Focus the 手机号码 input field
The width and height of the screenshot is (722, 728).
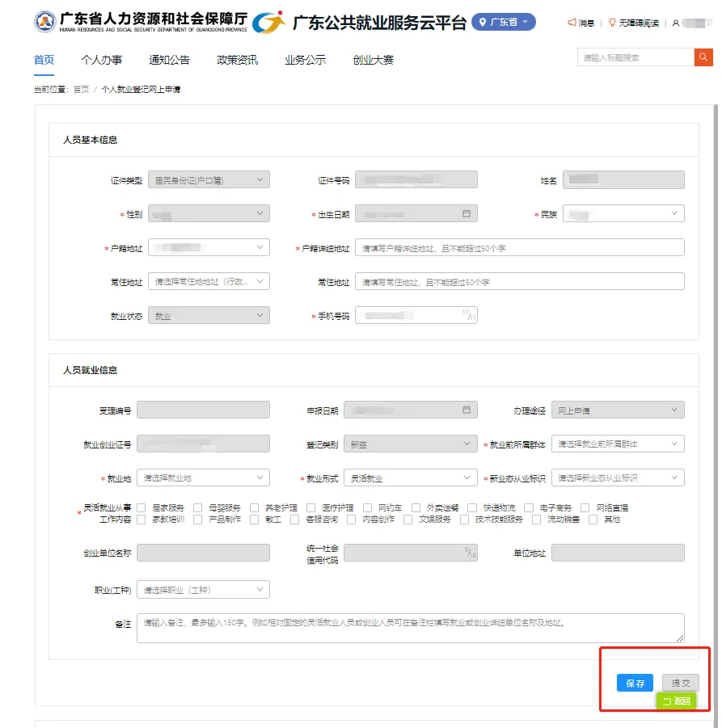416,315
